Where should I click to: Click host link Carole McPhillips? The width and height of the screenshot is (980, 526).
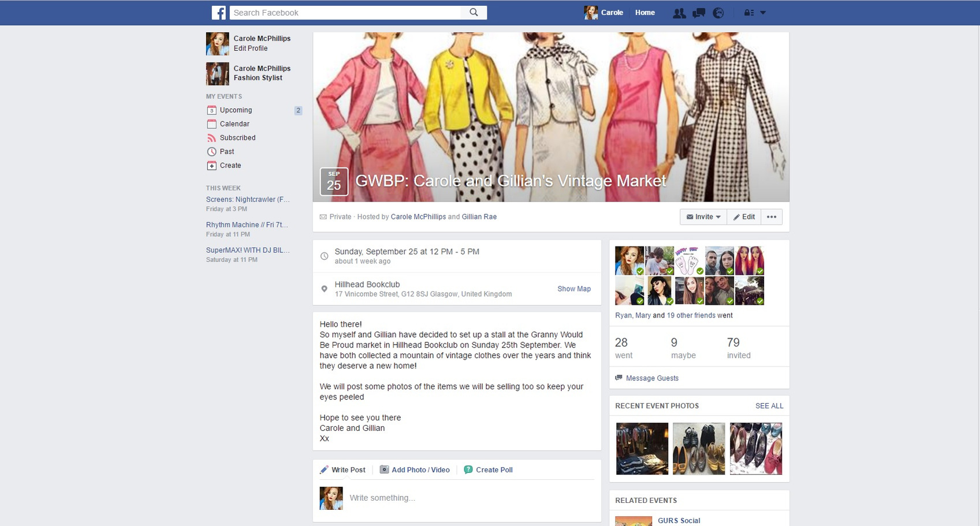(x=418, y=217)
